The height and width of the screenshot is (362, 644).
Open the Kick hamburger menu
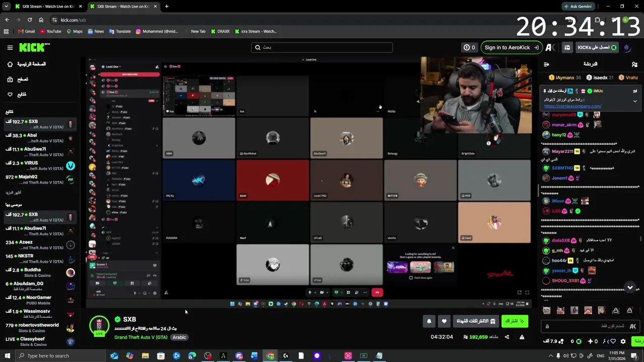(10, 47)
